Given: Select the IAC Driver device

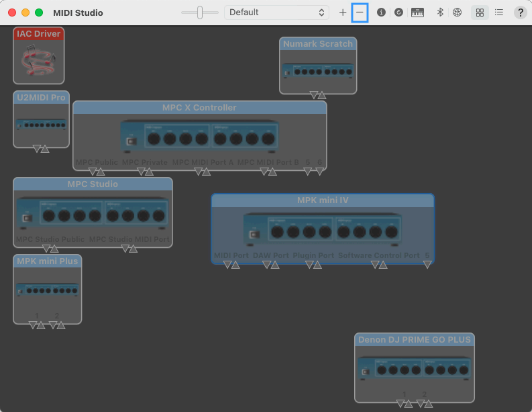Looking at the screenshot, I should coord(39,56).
